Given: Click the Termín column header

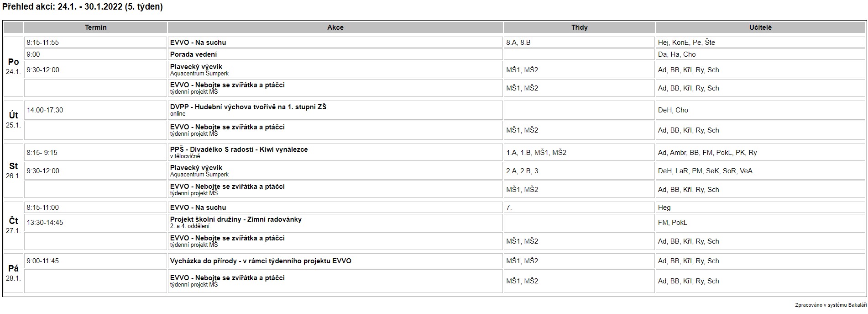Looking at the screenshot, I should pos(95,27).
